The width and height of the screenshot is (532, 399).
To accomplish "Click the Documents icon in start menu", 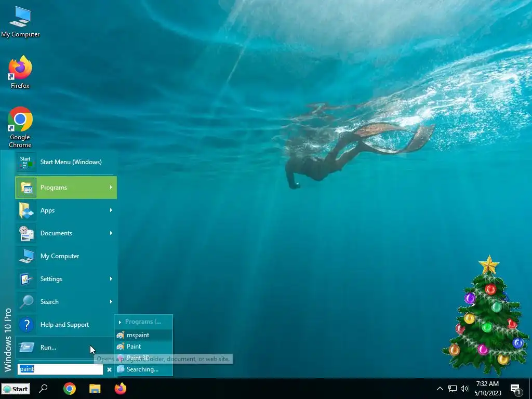I will (26, 233).
